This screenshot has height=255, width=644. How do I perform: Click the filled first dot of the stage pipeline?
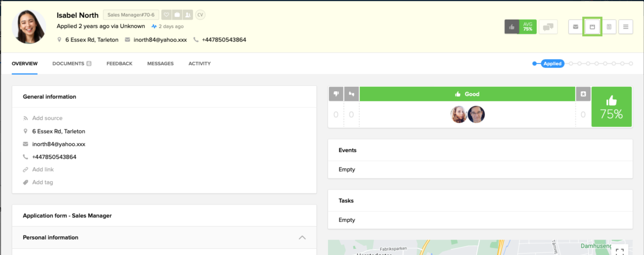[x=535, y=64]
